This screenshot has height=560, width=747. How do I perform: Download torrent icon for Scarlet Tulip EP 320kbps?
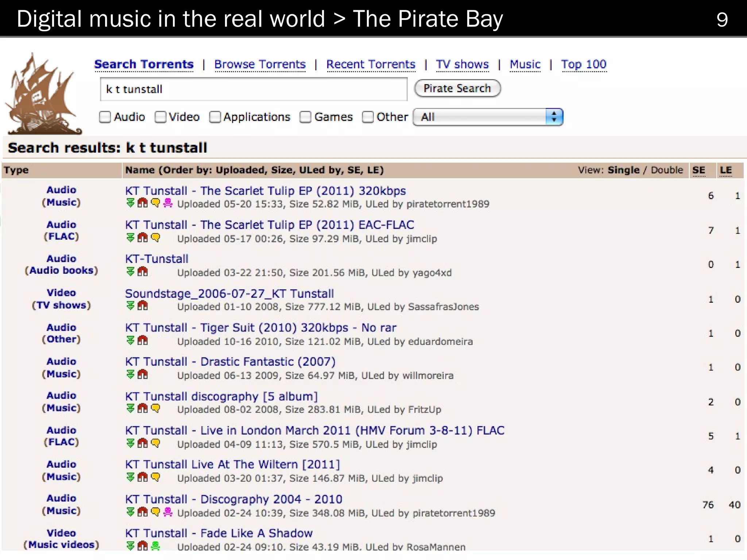click(130, 203)
